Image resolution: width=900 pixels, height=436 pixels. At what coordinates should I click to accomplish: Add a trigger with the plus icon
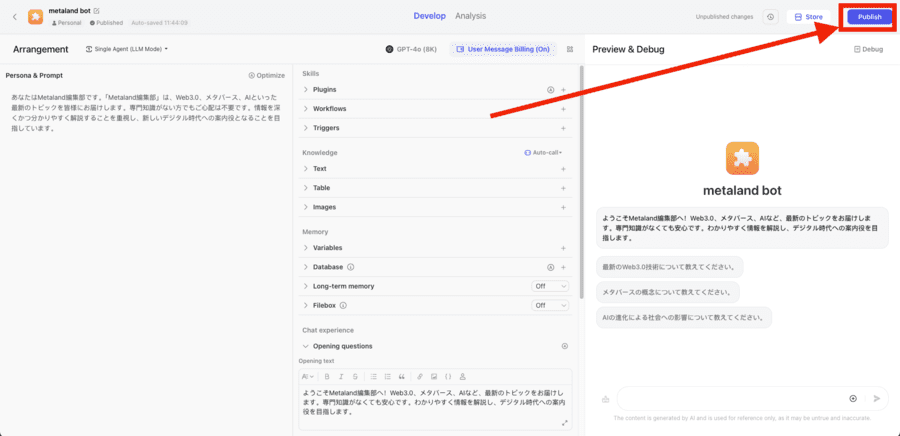(563, 128)
